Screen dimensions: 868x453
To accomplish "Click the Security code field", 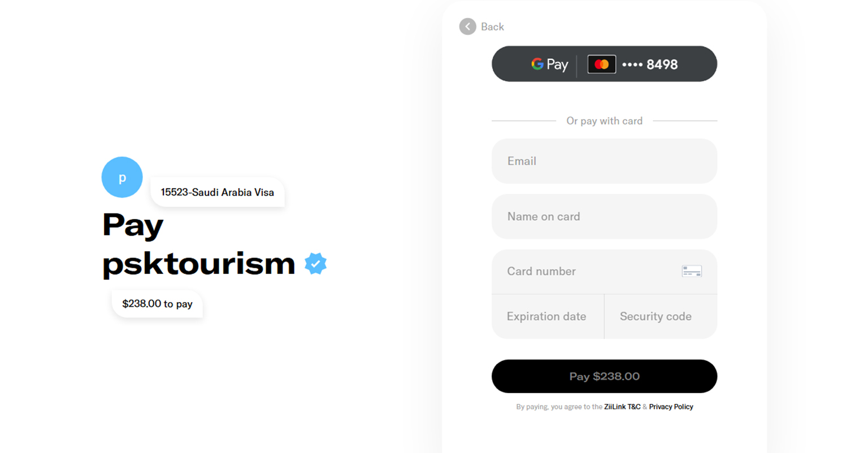I will 660,316.
